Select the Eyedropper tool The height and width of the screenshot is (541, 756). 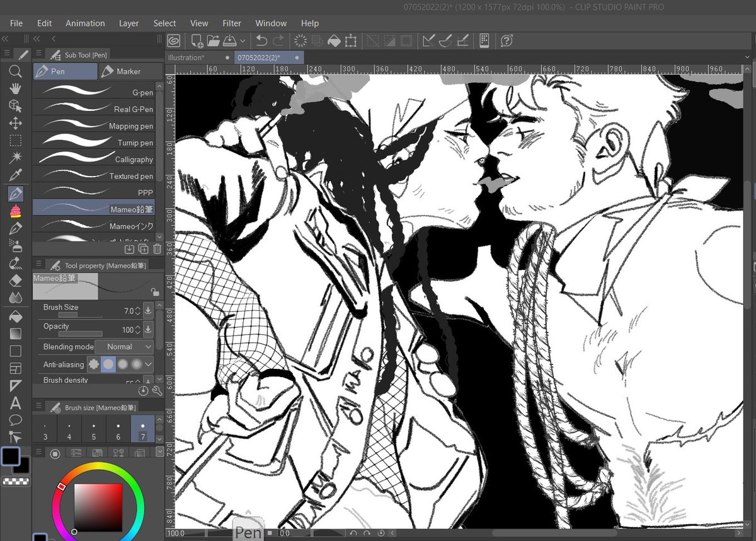coord(16,175)
